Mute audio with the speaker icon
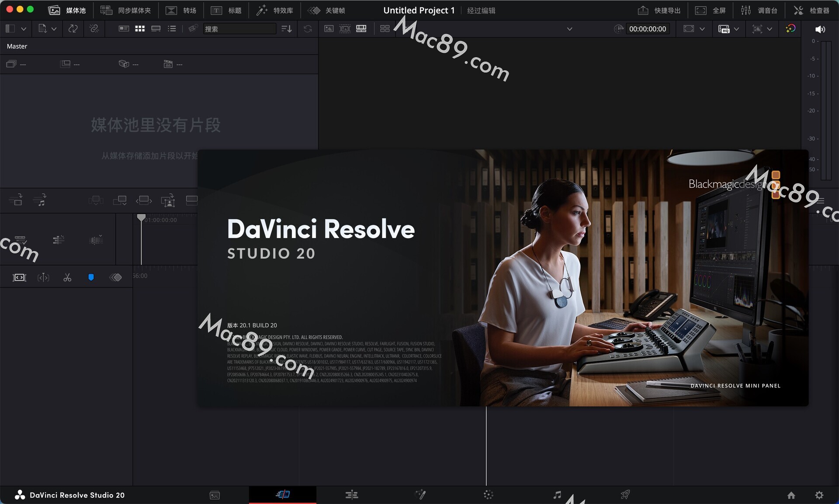Viewport: 839px width, 504px height. click(820, 29)
